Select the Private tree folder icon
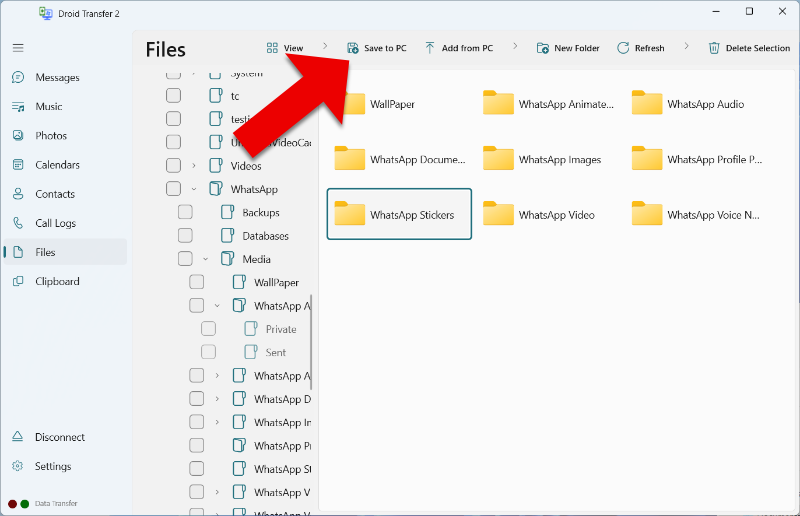The height and width of the screenshot is (516, 800). tap(251, 329)
